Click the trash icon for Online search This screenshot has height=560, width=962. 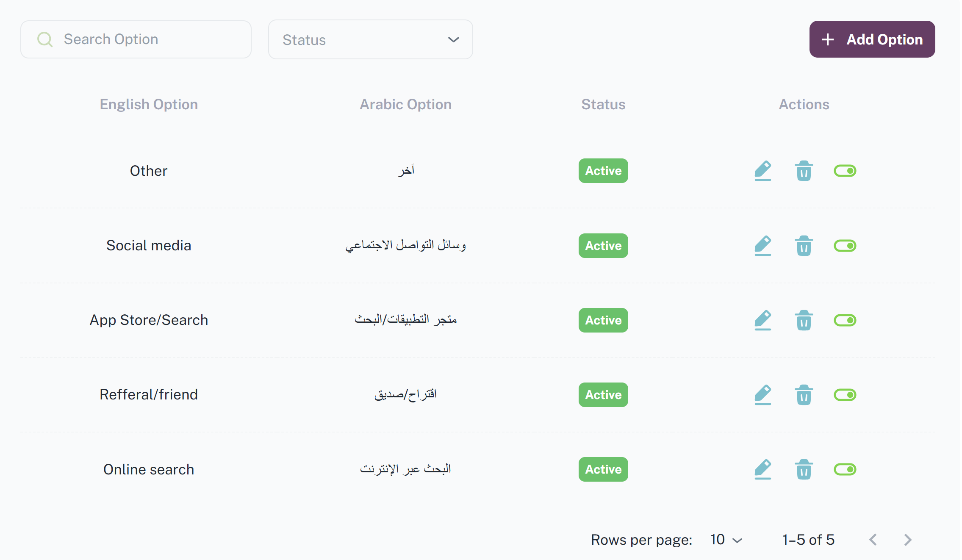pyautogui.click(x=804, y=469)
